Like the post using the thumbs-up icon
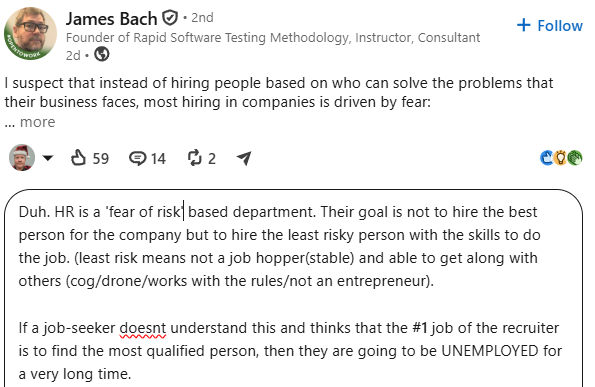The height and width of the screenshot is (387, 595). pos(79,158)
